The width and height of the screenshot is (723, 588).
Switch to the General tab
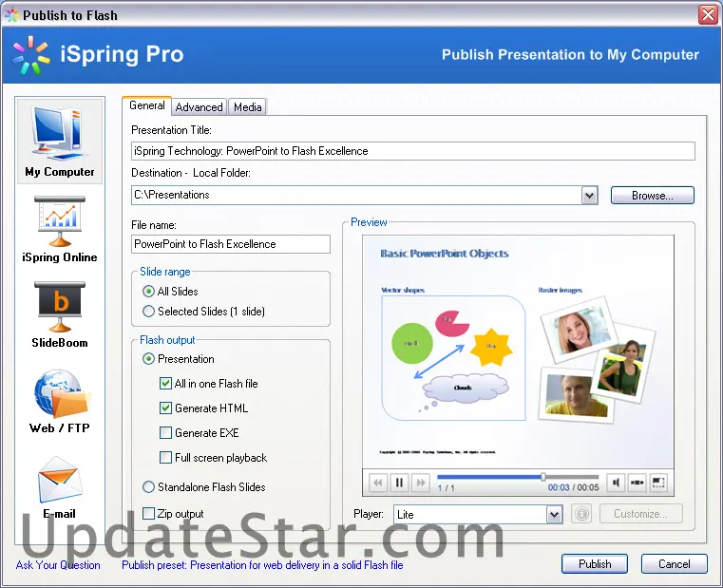[x=147, y=105]
